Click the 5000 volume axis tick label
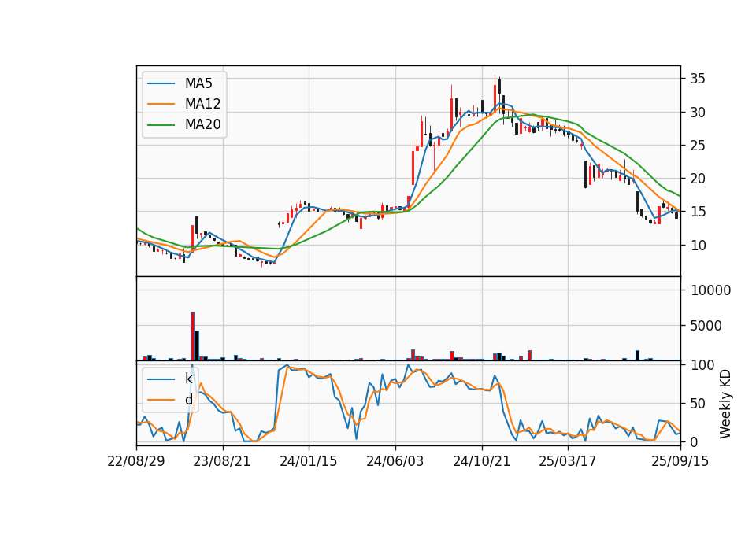The width and height of the screenshot is (756, 543). click(706, 326)
